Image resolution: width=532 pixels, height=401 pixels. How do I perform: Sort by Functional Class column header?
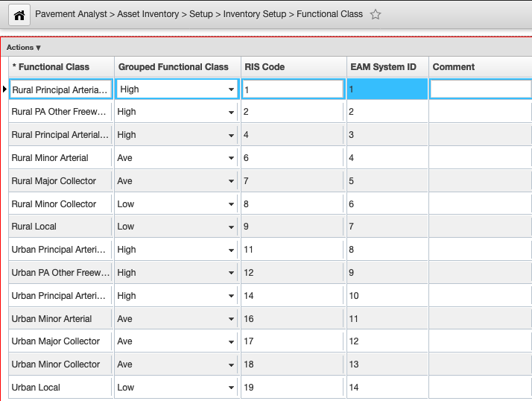point(51,67)
